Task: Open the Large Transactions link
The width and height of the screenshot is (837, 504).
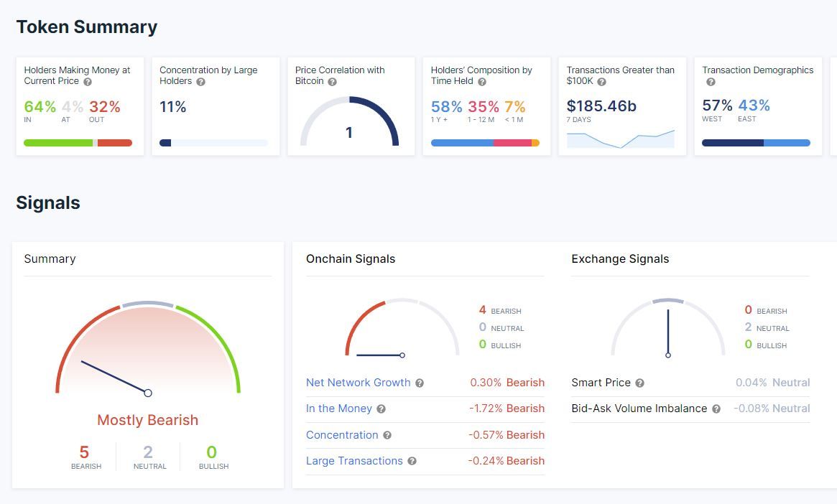Action: pyautogui.click(x=354, y=461)
